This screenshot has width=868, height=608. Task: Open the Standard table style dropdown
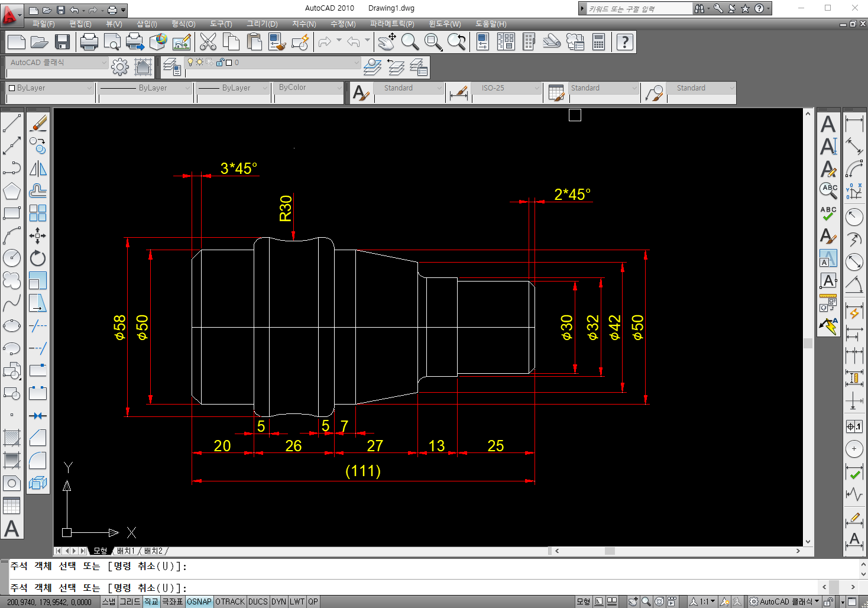(604, 88)
